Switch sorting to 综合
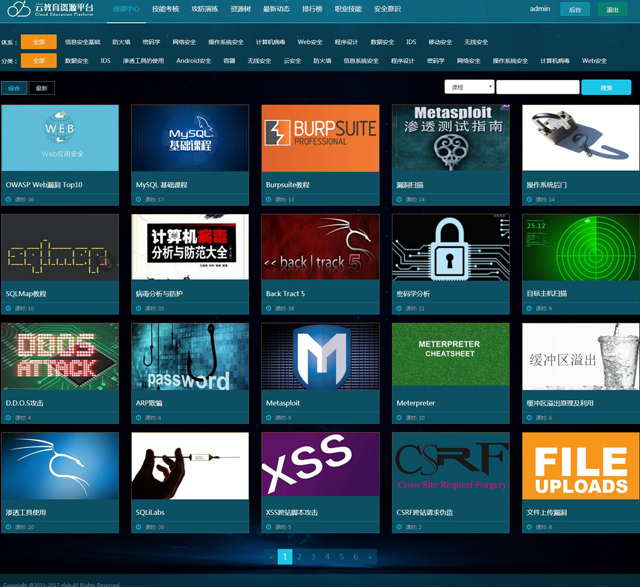640x587 pixels. pos(14,88)
